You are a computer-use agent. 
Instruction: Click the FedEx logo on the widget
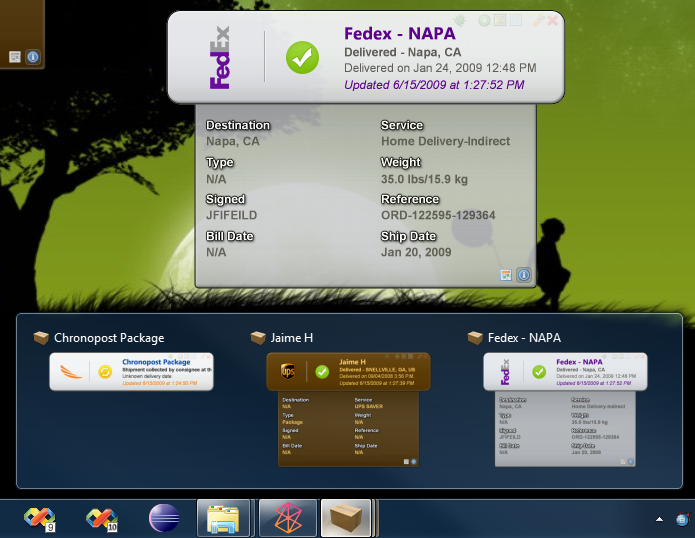click(x=220, y=58)
